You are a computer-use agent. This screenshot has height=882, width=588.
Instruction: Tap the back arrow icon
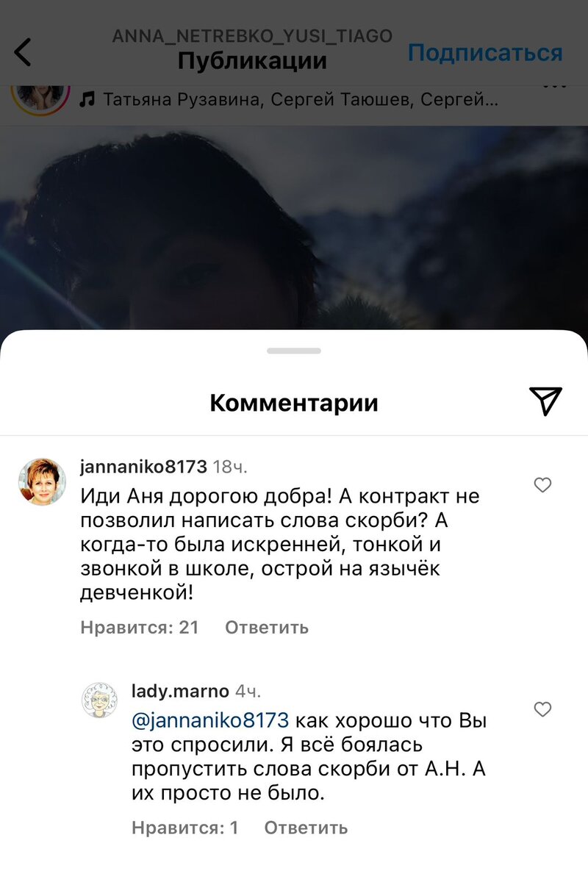(24, 53)
